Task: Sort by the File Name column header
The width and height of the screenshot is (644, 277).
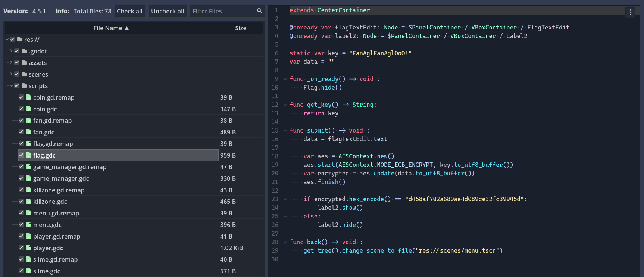Action: [x=111, y=28]
